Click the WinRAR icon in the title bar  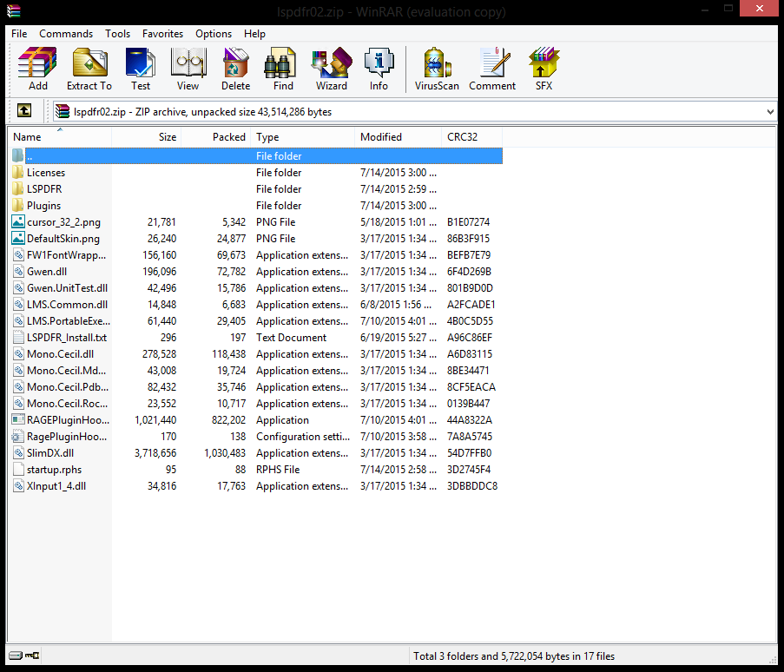pyautogui.click(x=13, y=10)
